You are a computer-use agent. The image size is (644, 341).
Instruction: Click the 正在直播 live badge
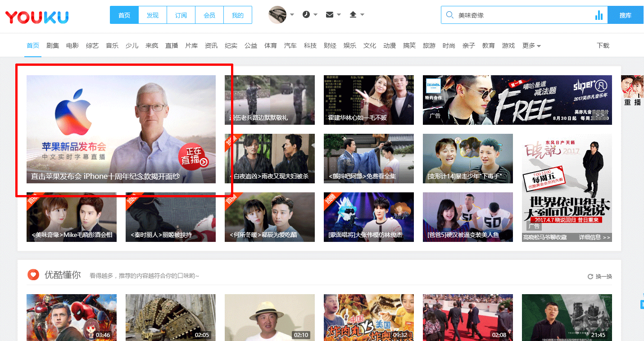tap(194, 156)
